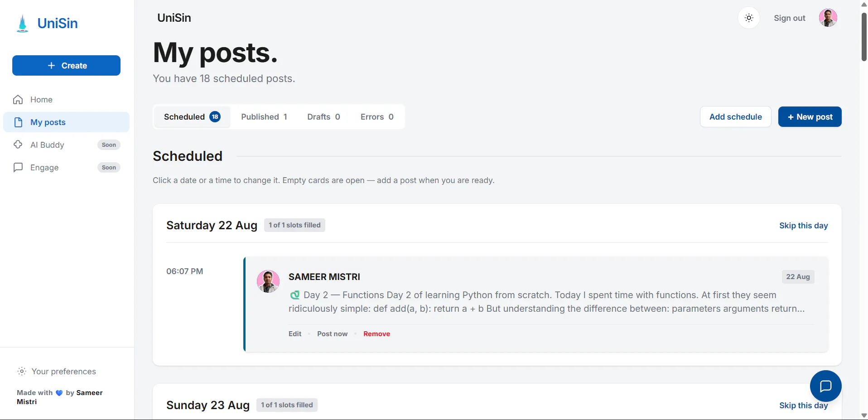Click the Day 2 Functions post text
The height and width of the screenshot is (420, 868).
(x=546, y=302)
